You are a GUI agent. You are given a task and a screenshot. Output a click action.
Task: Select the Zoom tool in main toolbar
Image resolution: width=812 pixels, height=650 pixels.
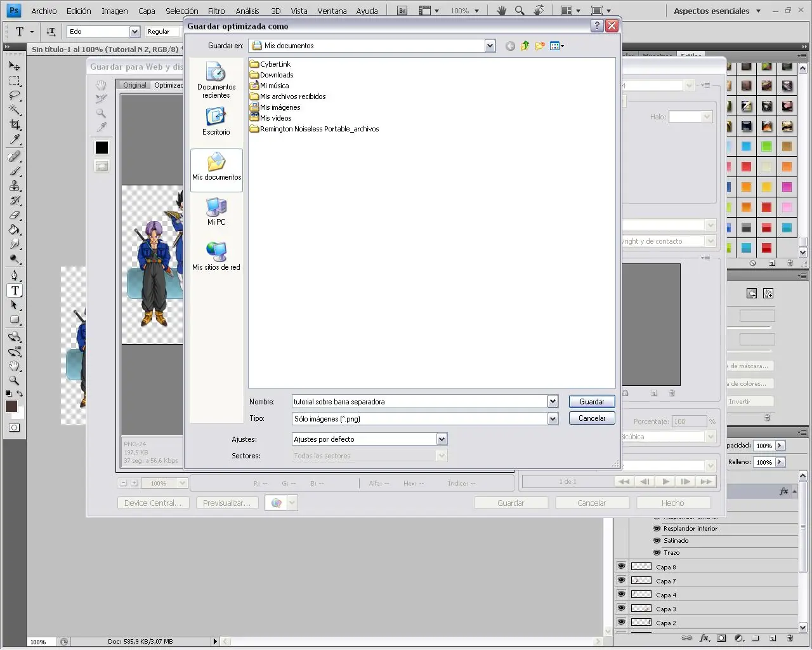14,381
